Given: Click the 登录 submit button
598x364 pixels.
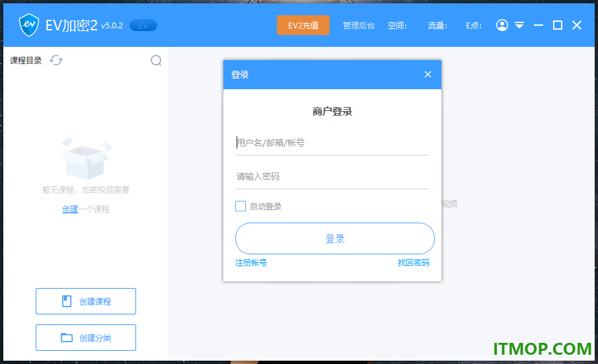Looking at the screenshot, I should [x=335, y=238].
